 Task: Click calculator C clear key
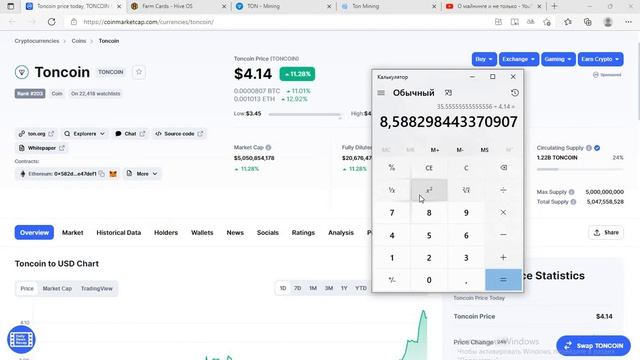(466, 168)
